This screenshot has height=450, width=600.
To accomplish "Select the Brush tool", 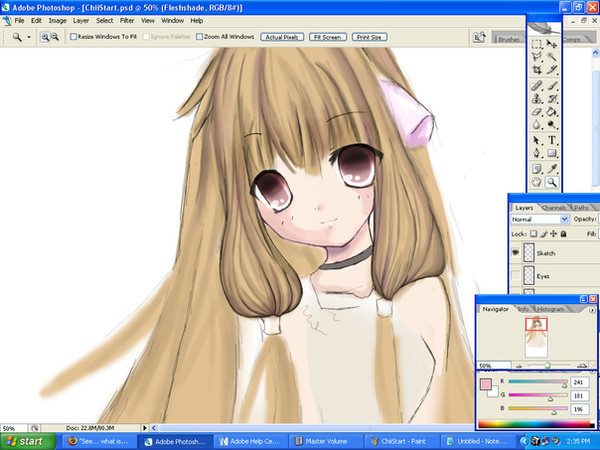I will tap(552, 85).
